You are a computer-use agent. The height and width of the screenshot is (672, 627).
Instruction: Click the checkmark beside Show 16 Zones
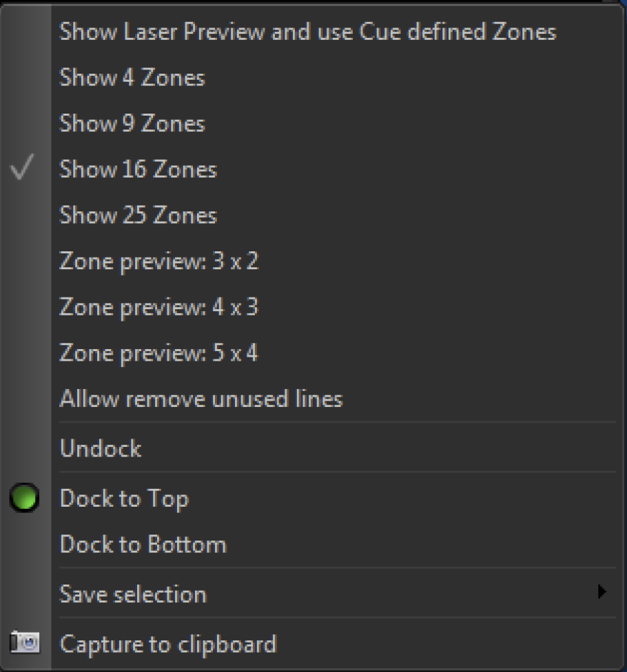tap(21, 167)
